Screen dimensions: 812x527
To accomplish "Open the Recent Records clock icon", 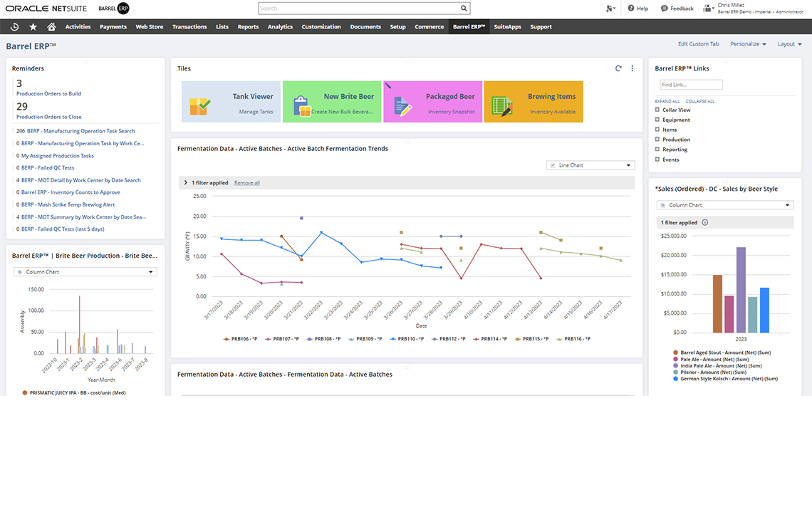I will click(15, 27).
